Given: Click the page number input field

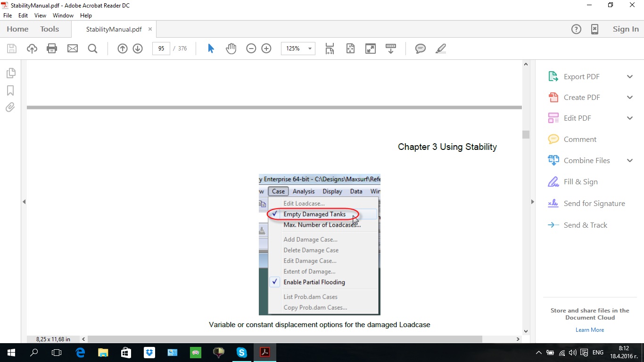Looking at the screenshot, I should point(161,49).
